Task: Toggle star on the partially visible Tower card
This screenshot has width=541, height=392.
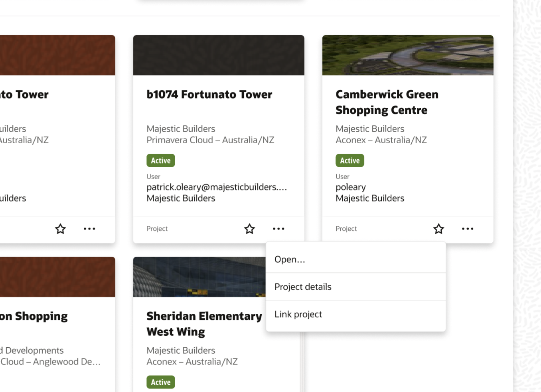Action: point(60,229)
